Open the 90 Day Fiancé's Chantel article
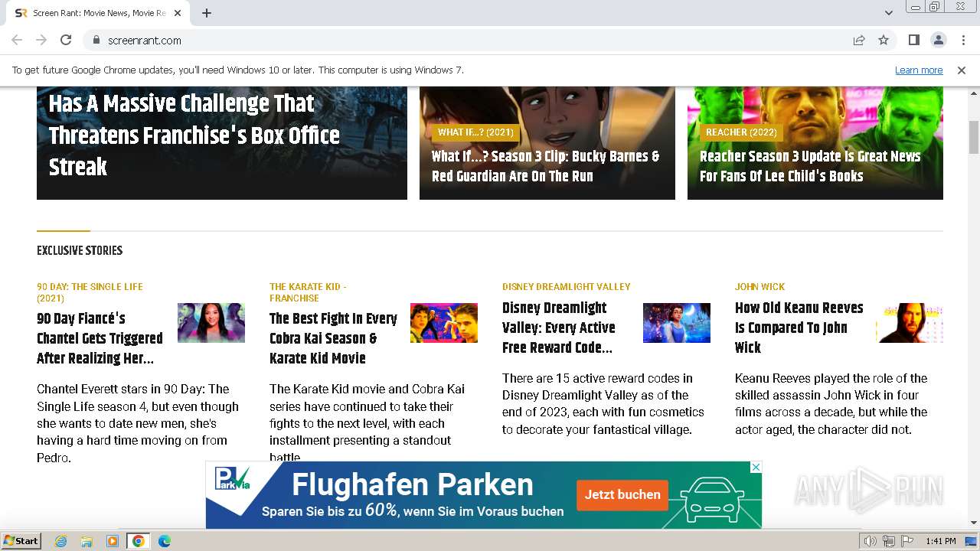Screen dimensions: 980x551 point(100,338)
